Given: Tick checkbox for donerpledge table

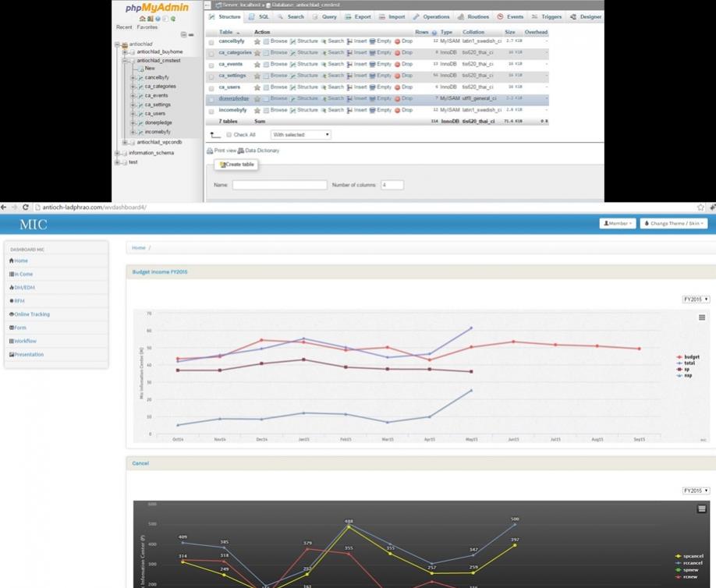Looking at the screenshot, I should pos(211,99).
